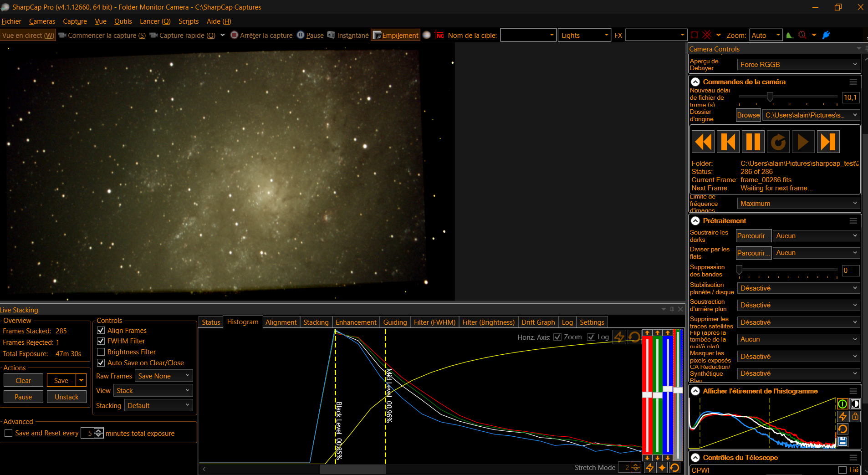The image size is (868, 475).
Task: Click the grey sphere icon next to Empilement
Action: coord(427,35)
